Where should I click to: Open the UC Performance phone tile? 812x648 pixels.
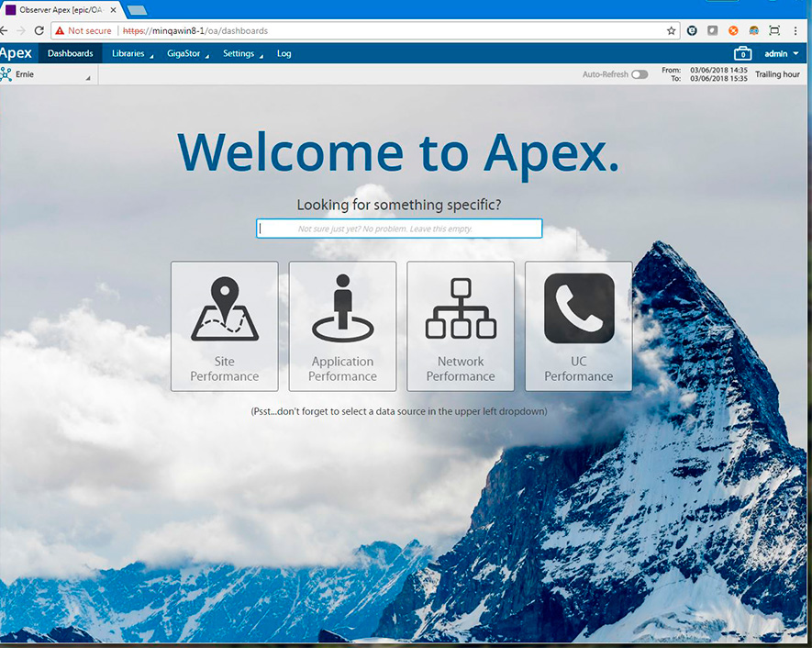coord(578,326)
